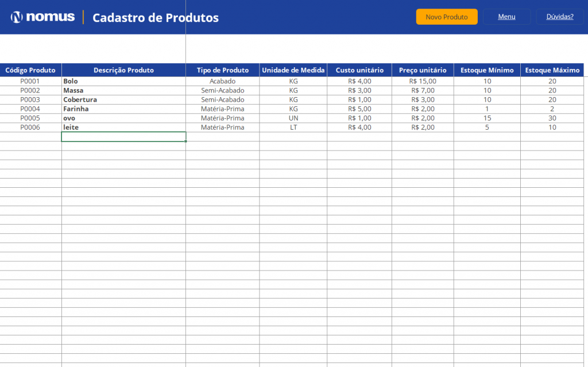Click the empty selected description cell
The width and height of the screenshot is (588, 367).
tap(123, 137)
